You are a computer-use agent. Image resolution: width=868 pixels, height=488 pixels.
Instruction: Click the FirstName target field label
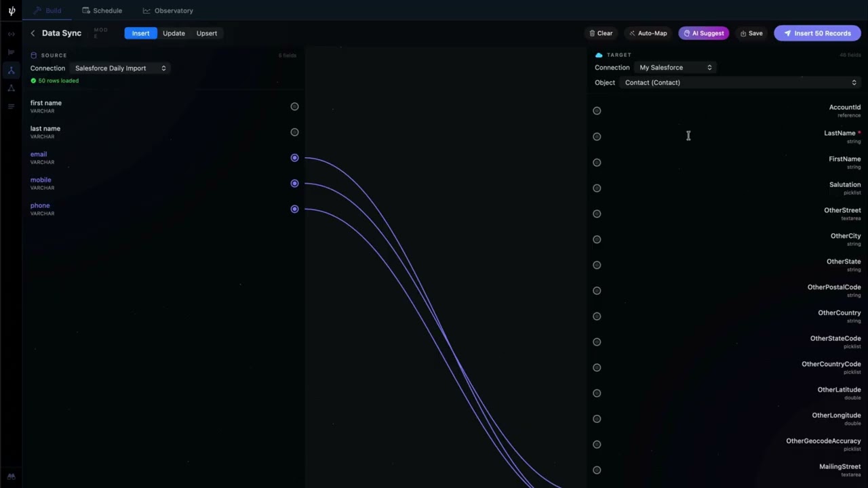coord(844,159)
